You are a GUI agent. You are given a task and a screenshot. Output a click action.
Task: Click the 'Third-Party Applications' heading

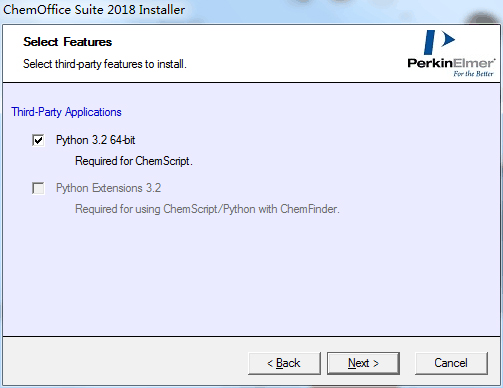coord(66,112)
